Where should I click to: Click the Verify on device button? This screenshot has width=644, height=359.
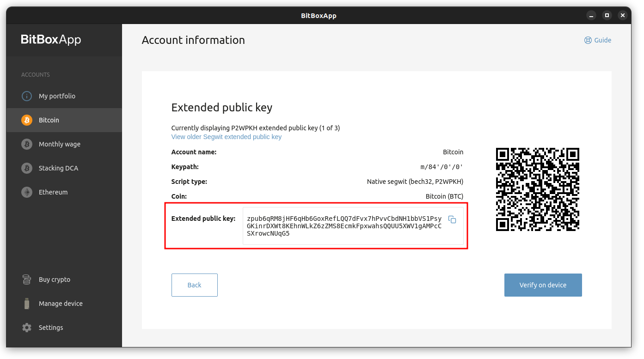543,285
